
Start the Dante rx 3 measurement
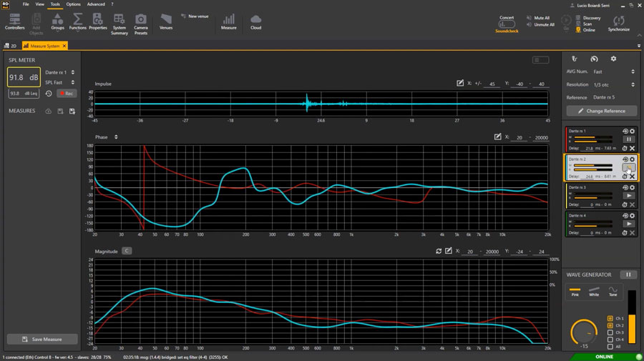pyautogui.click(x=629, y=196)
